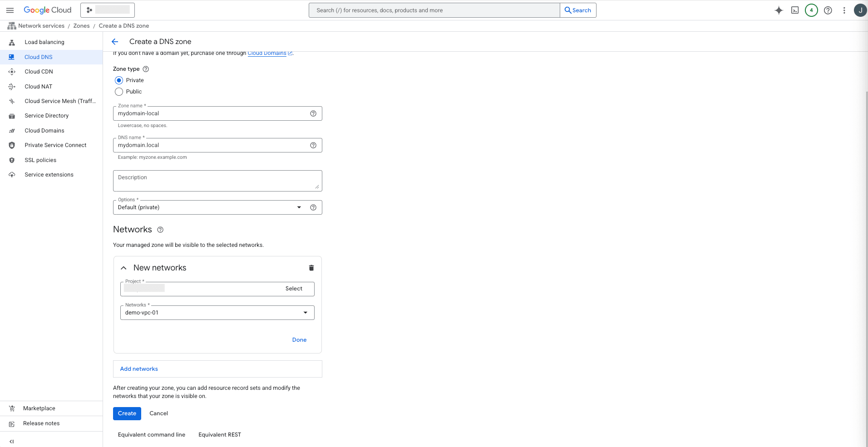Open the navigation hamburger menu

point(10,10)
